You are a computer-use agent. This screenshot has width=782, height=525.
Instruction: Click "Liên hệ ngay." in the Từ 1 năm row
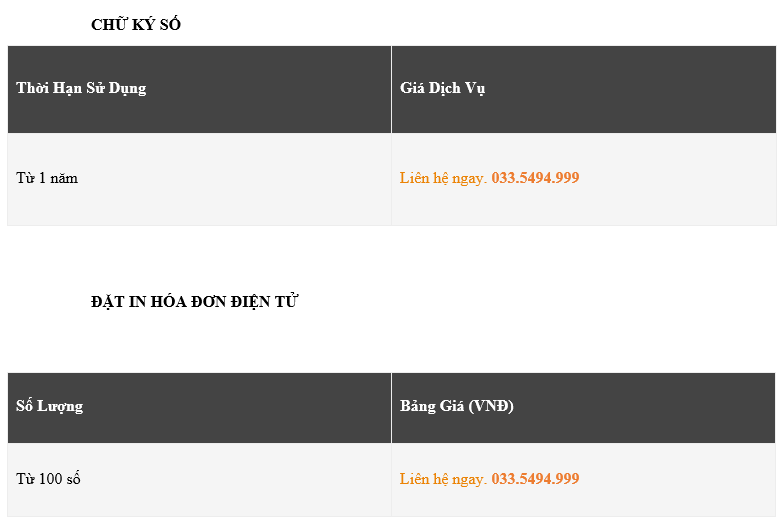[443, 178]
